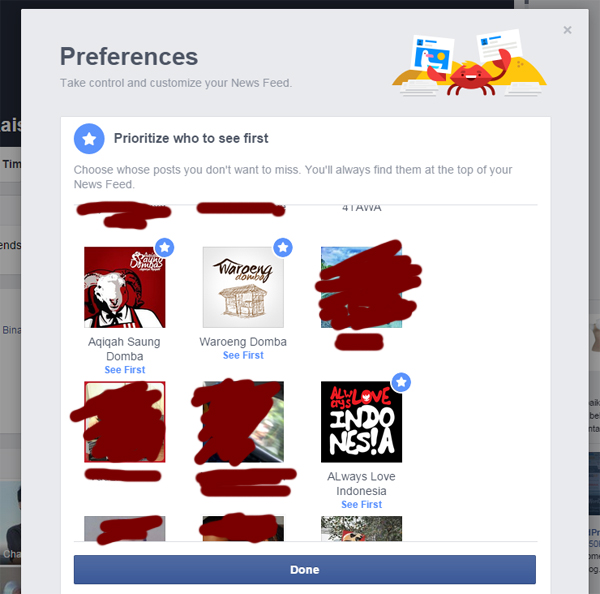Close the Preferences dialog with the X
This screenshot has height=594, width=600.
tap(567, 30)
